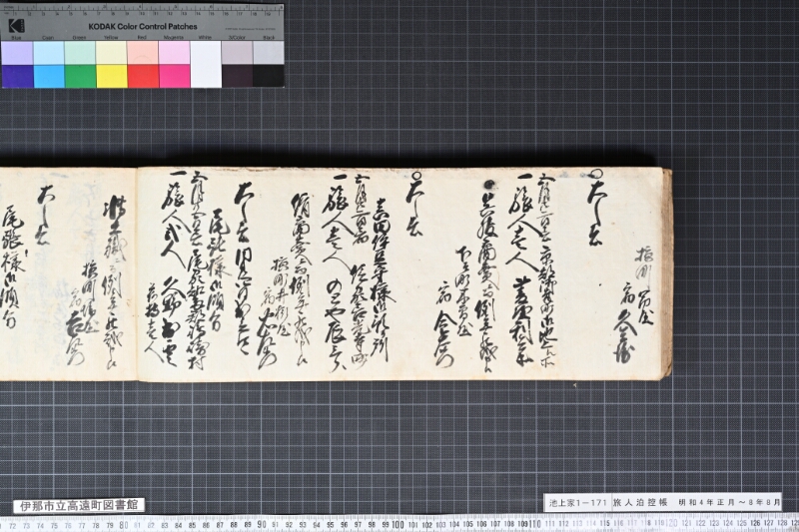The width and height of the screenshot is (799, 532).
Task: Click the black ink dot on the manuscript
Action: coord(489,185)
